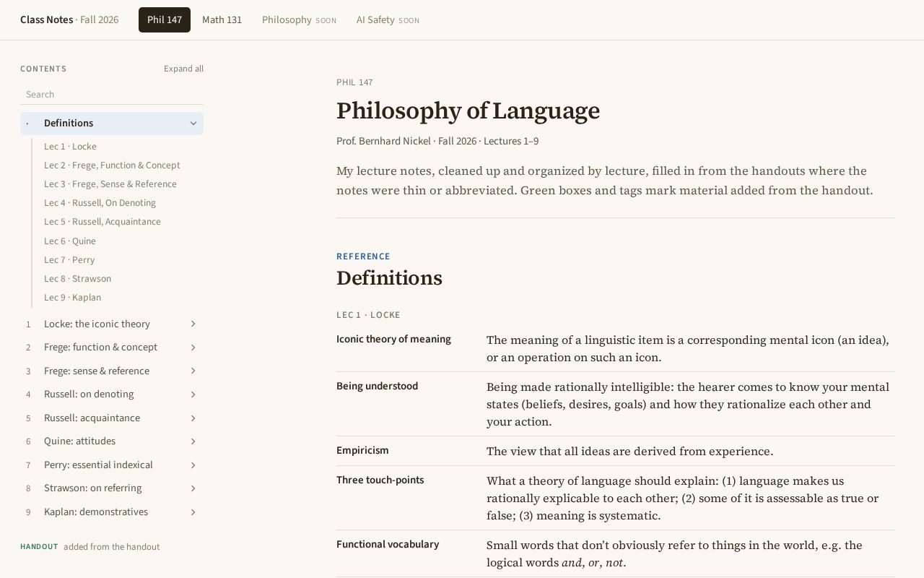924x578 pixels.
Task: Expand the Perry: essential indexical chevron
Action: point(193,465)
